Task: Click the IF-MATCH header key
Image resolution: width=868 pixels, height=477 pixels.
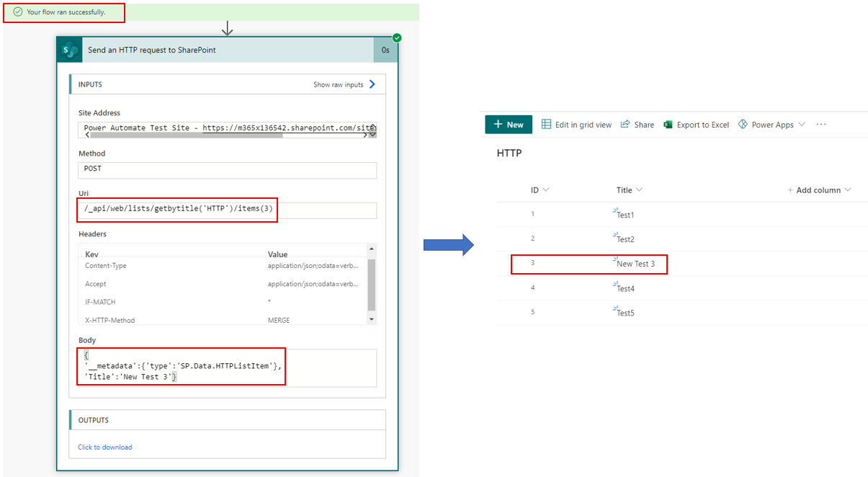Action: [x=100, y=302]
